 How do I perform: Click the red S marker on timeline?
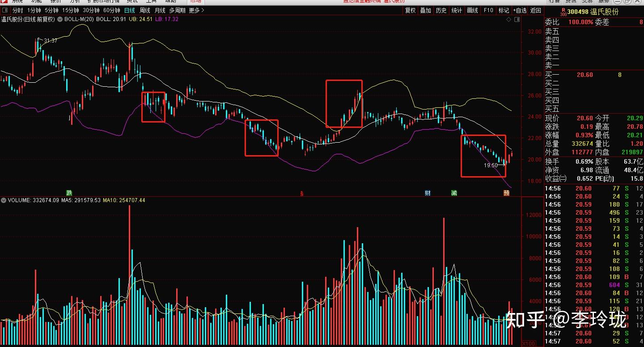click(x=302, y=194)
